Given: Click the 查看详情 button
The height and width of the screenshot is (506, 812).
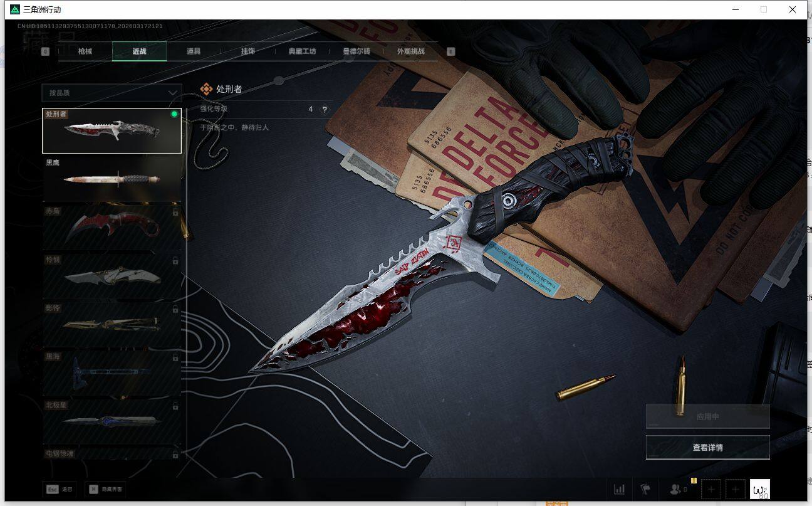Looking at the screenshot, I should (x=707, y=448).
